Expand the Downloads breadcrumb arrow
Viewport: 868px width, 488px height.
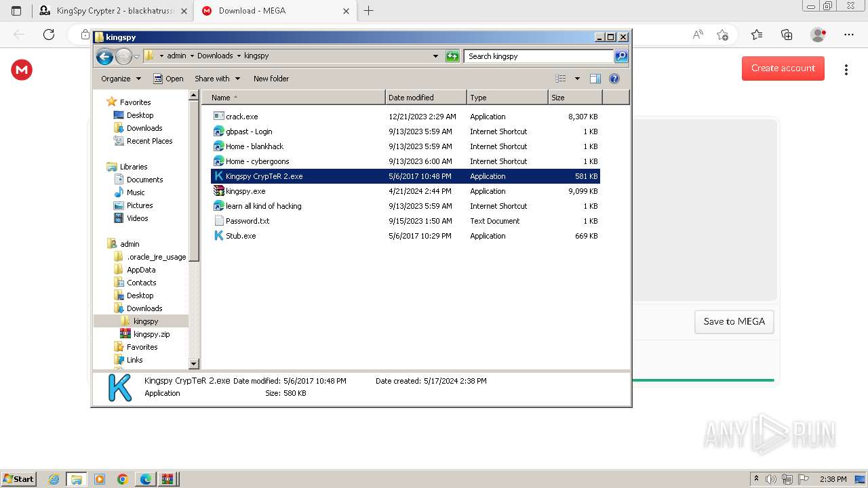[x=239, y=56]
